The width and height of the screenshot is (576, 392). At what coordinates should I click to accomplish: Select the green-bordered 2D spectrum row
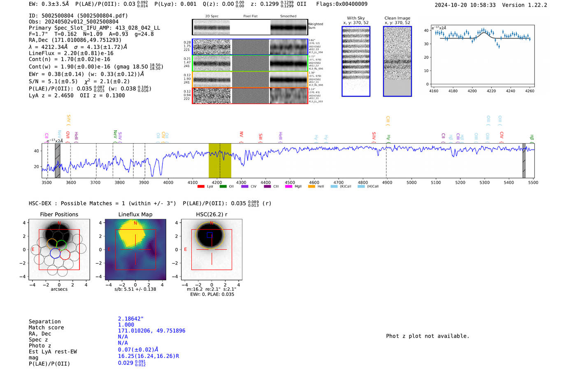coord(250,63)
